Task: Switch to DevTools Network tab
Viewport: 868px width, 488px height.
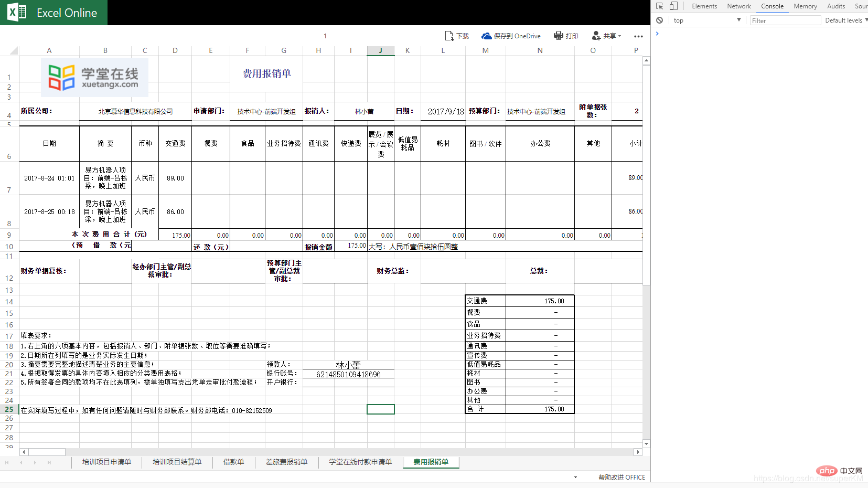Action: click(x=738, y=6)
